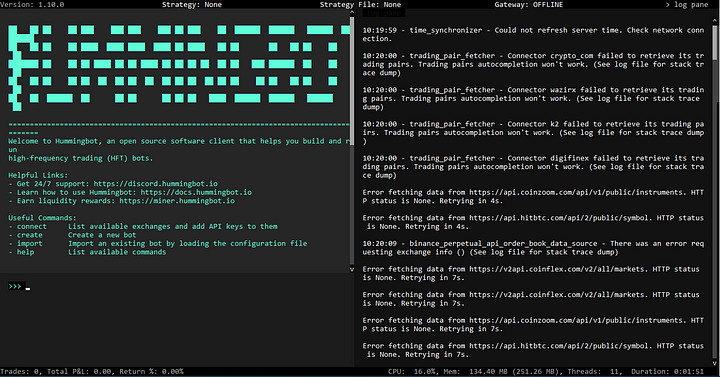Click the left pane scrollbar up arrow
720x377 pixels.
pyautogui.click(x=352, y=14)
